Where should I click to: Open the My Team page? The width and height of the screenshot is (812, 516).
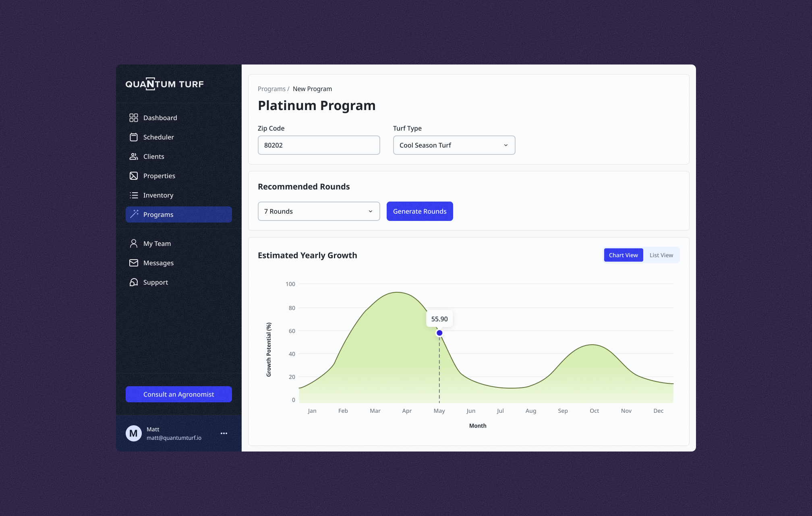click(179, 243)
